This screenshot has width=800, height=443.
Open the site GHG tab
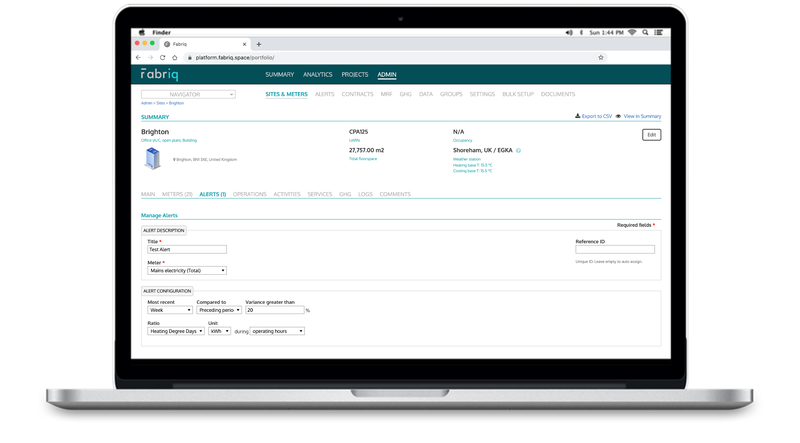click(x=345, y=194)
